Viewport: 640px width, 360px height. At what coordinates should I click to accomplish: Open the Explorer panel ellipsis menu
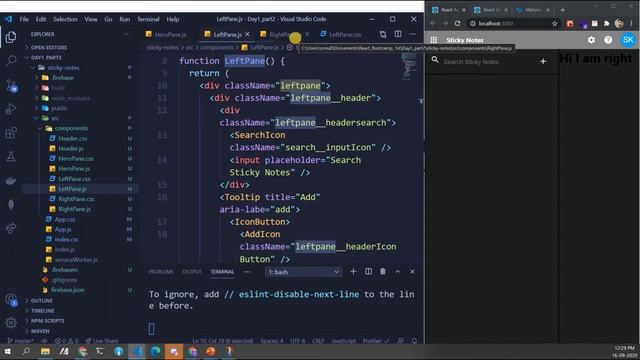tap(127, 34)
